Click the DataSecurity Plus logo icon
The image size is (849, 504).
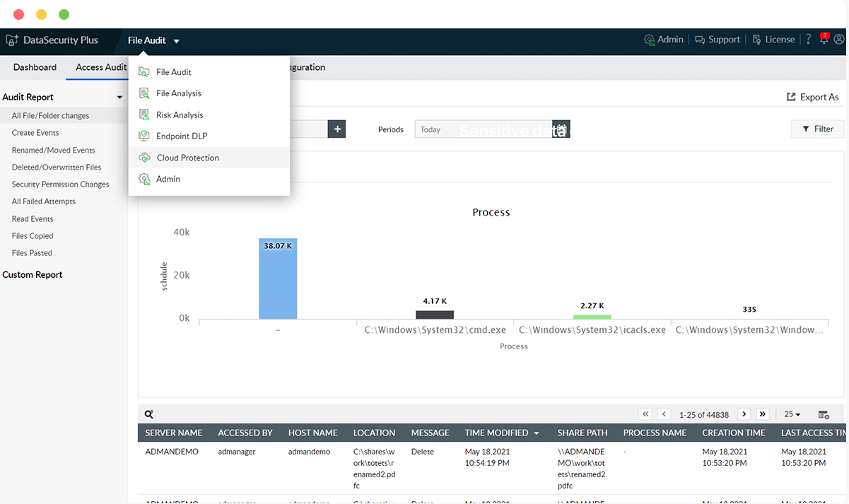pyautogui.click(x=12, y=40)
